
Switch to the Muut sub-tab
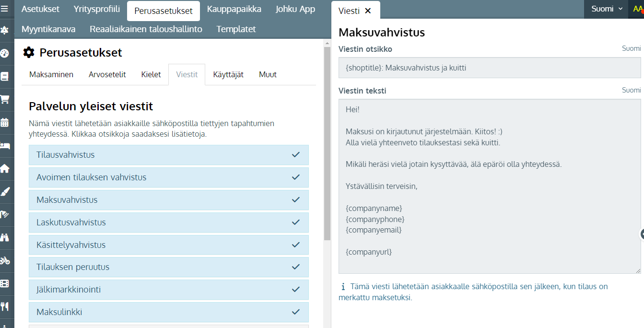click(x=268, y=75)
